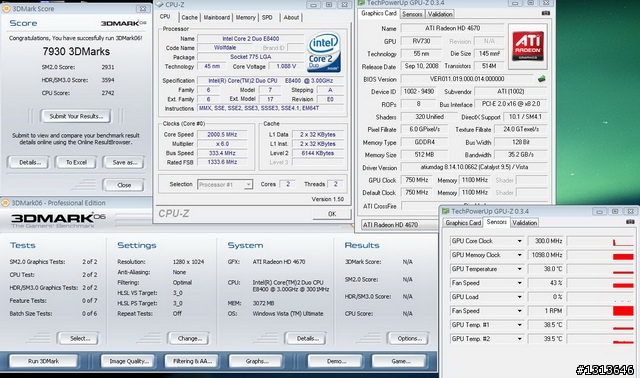The image size is (640, 378).
Task: Open the Graphs button
Action: (x=256, y=361)
